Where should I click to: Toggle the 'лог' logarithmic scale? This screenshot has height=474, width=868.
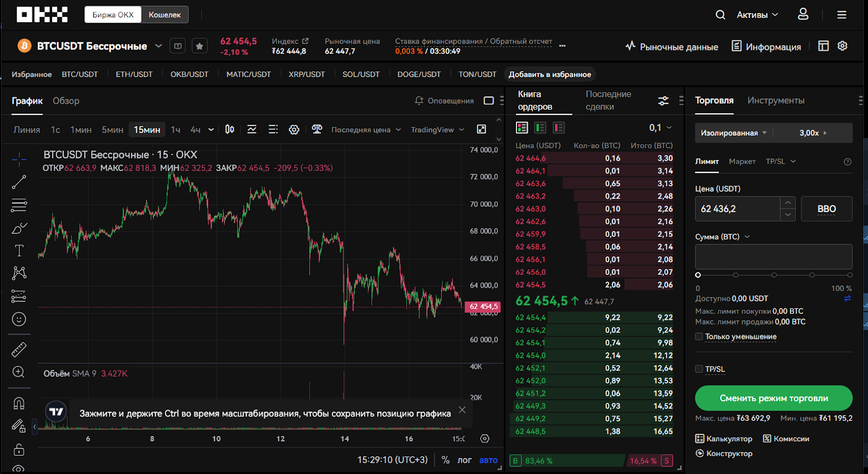pos(464,460)
